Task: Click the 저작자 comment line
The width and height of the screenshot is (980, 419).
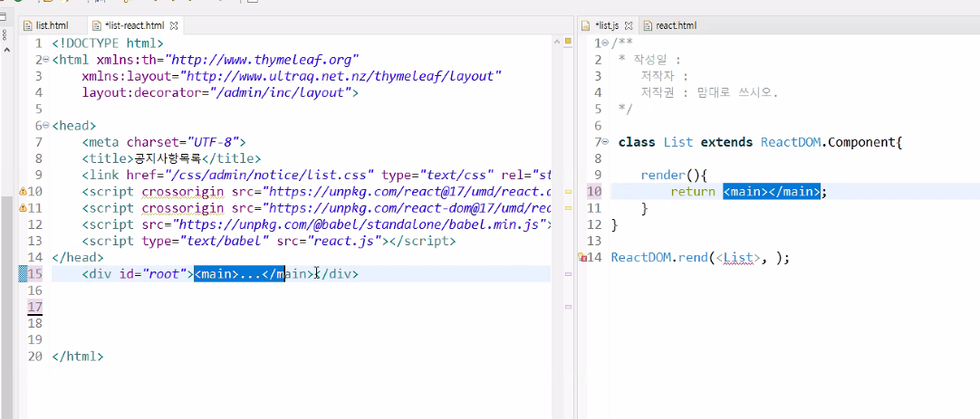Action: [665, 76]
